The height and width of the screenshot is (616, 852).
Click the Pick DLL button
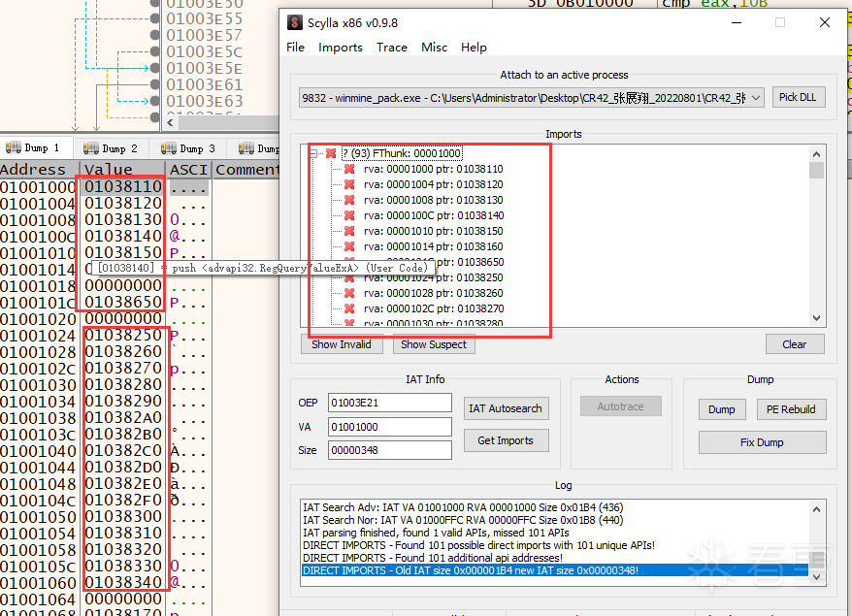(798, 97)
